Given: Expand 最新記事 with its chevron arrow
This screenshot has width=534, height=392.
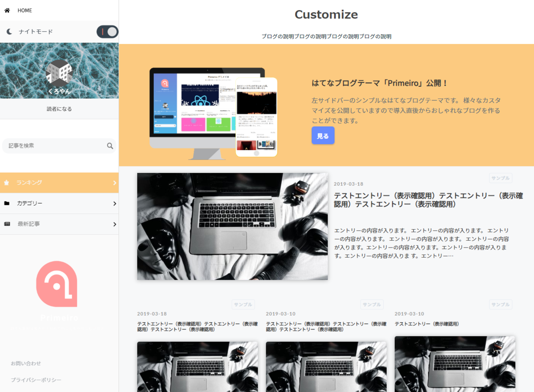Looking at the screenshot, I should point(114,224).
